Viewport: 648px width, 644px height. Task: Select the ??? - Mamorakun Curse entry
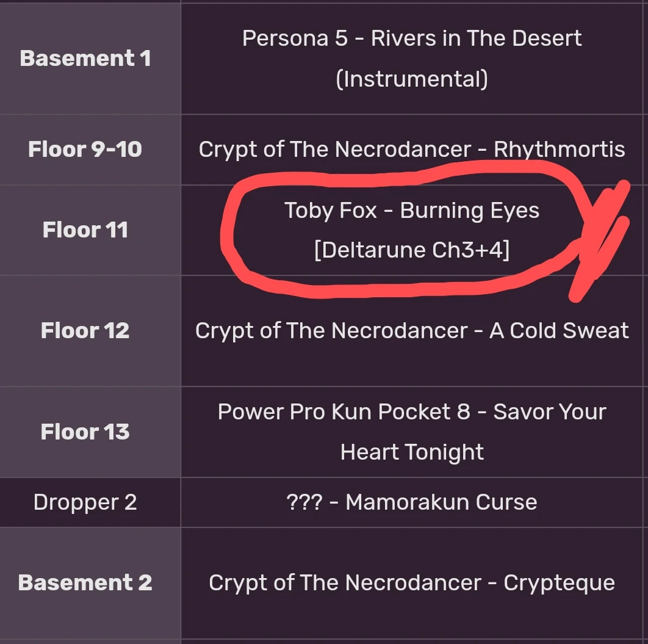(412, 502)
